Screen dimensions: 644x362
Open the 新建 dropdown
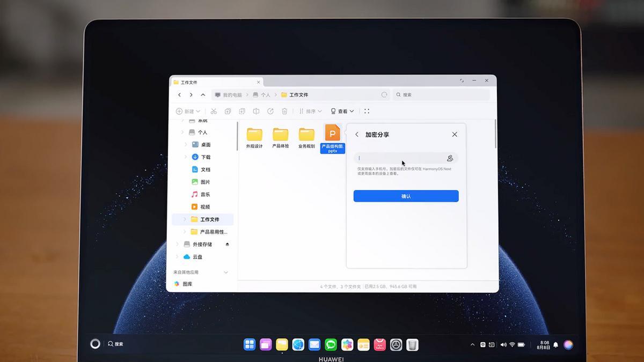pyautogui.click(x=188, y=111)
